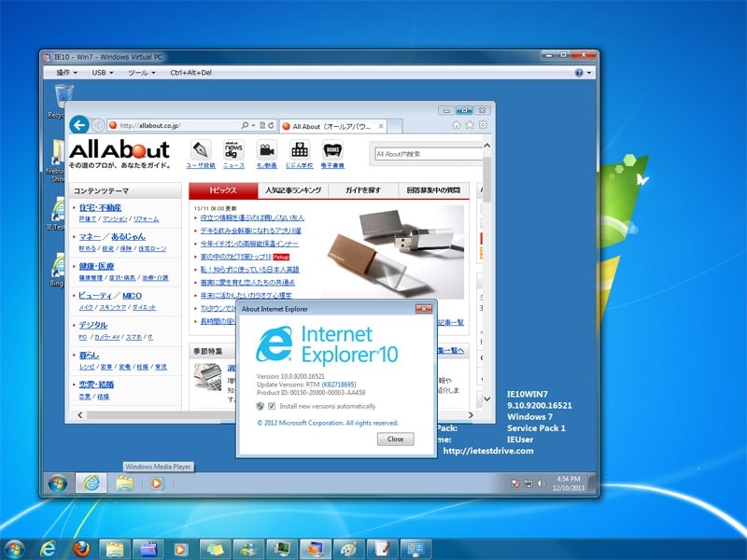
Task: Click the search magnifier in the address bar
Action: (245, 125)
